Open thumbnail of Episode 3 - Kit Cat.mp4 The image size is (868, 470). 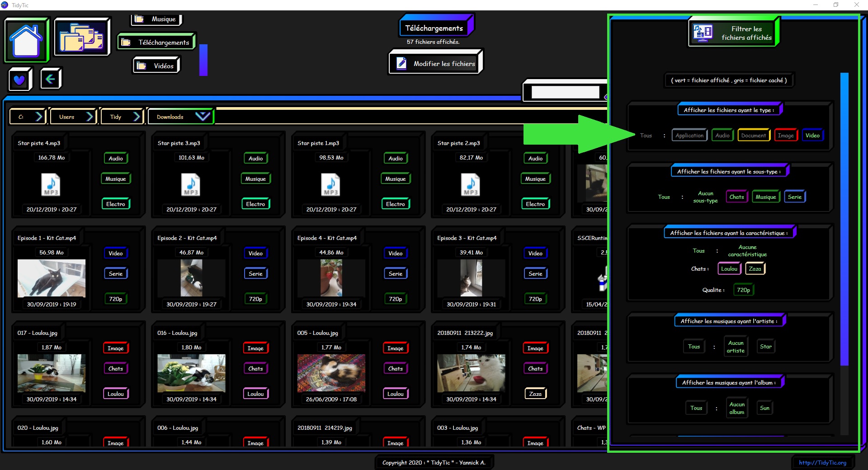pyautogui.click(x=471, y=278)
